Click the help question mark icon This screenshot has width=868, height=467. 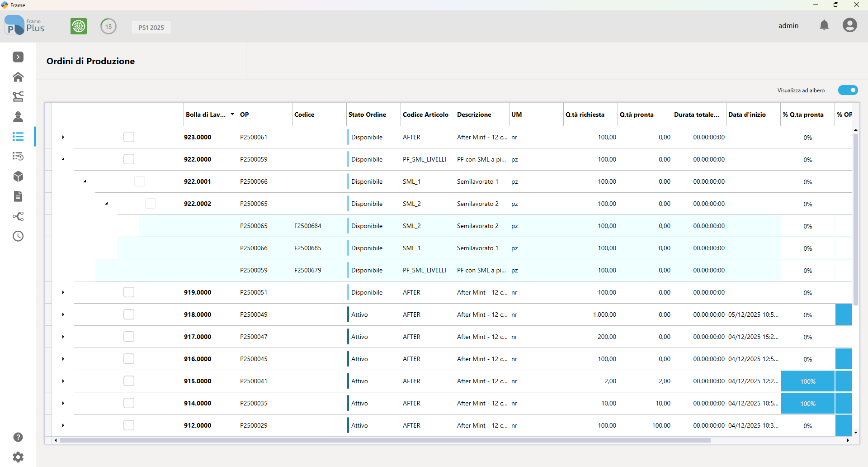[18, 437]
